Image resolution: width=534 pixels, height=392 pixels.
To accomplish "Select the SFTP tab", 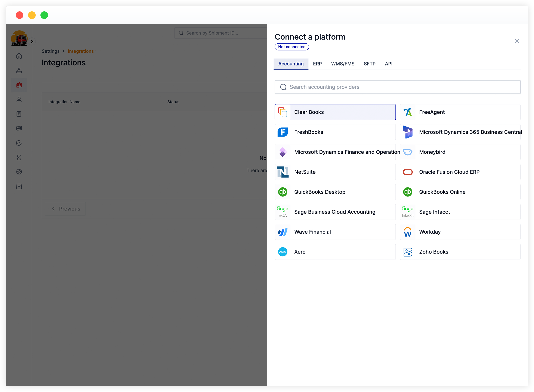I will 369,64.
